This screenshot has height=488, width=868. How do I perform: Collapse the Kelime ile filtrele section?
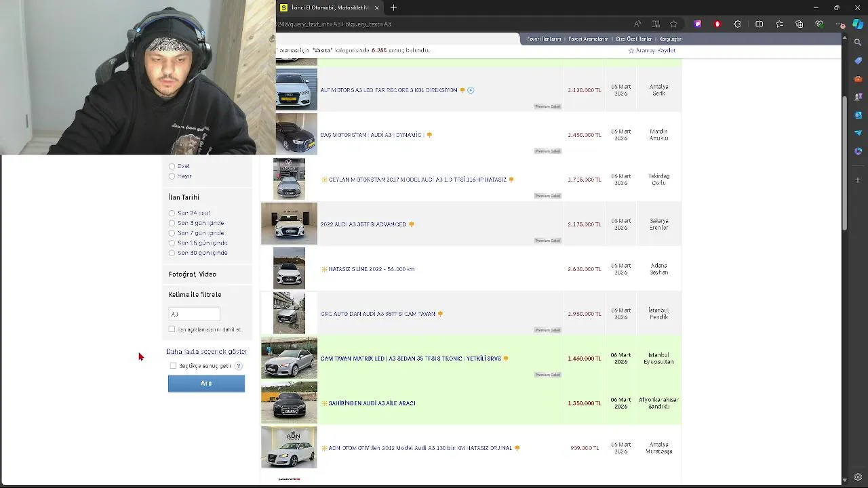(195, 295)
